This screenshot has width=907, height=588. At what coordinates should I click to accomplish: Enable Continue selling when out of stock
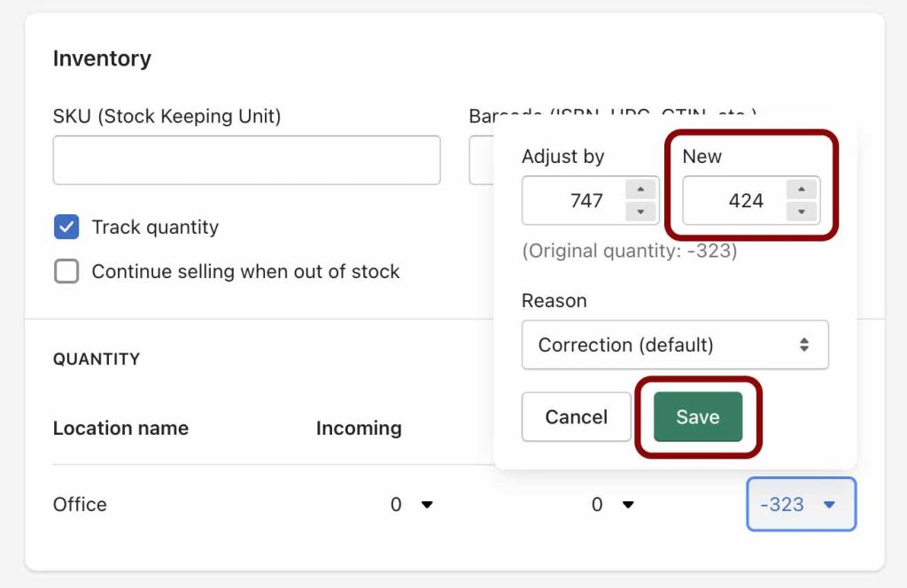pos(66,271)
